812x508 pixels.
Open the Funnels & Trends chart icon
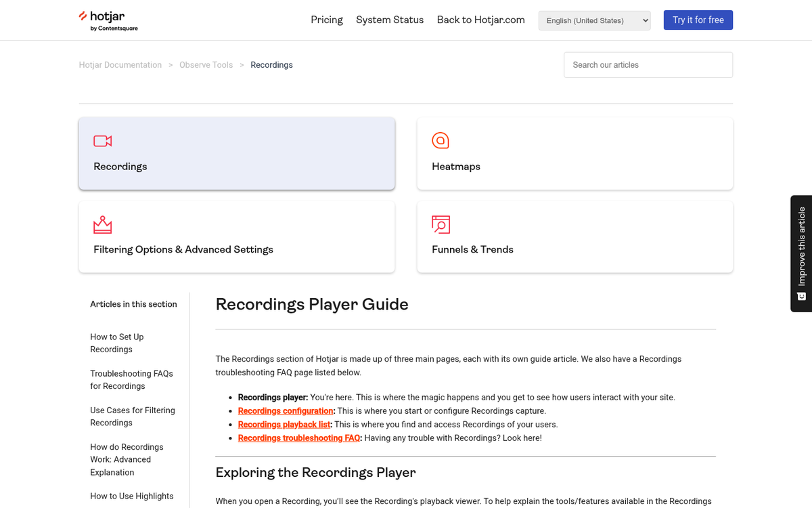(441, 224)
